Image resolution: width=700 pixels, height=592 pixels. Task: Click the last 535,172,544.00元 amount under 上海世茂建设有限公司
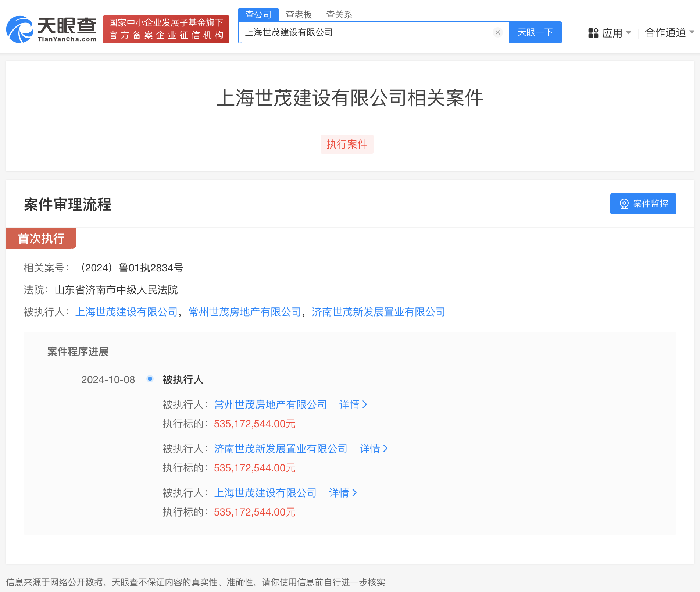click(x=255, y=512)
